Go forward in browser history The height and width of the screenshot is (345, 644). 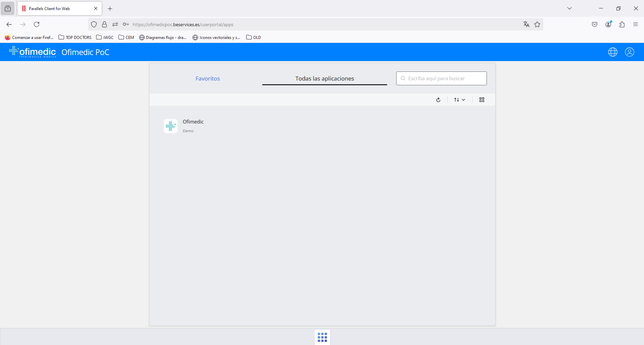pyautogui.click(x=23, y=24)
